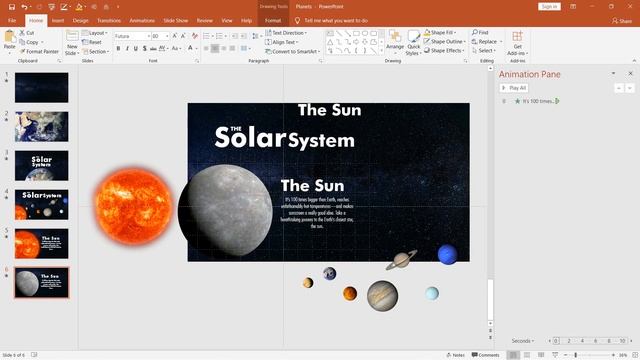Open the Seconds dropdown in Animation Pane
This screenshot has height=360, width=640.
[523, 341]
